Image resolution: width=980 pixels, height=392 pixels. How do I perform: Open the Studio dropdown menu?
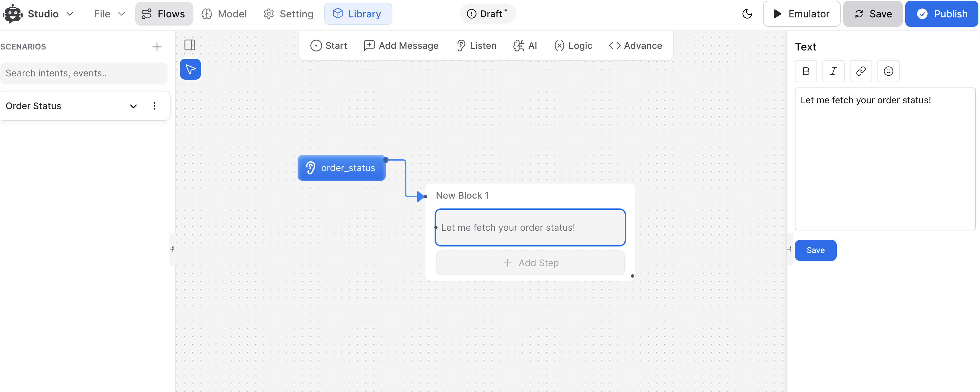[x=70, y=14]
